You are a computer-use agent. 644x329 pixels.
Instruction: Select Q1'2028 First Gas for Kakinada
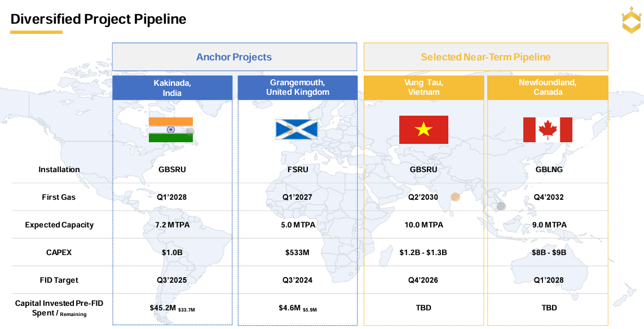coord(171,197)
